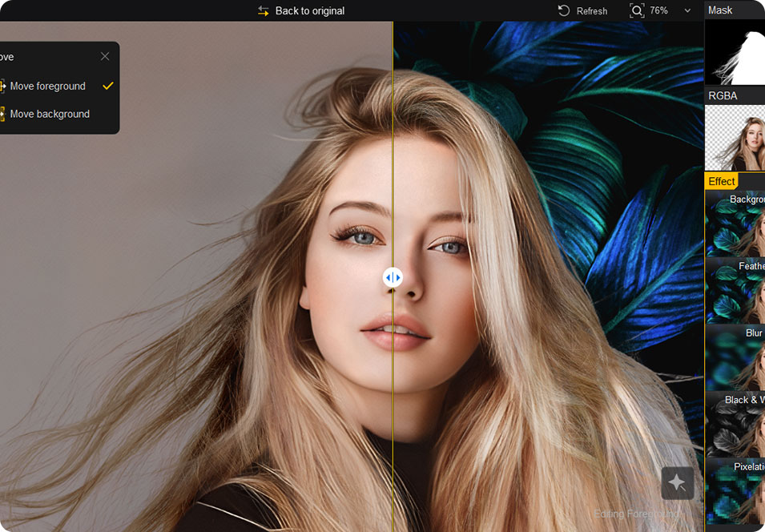Open the Mask panel header
The width and height of the screenshot is (765, 532).
(x=721, y=10)
